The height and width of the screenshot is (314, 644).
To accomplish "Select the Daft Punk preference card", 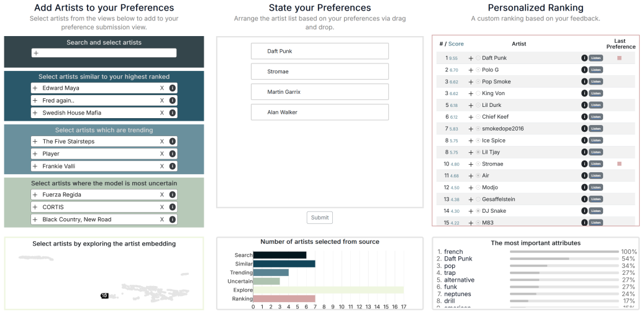I will [320, 51].
